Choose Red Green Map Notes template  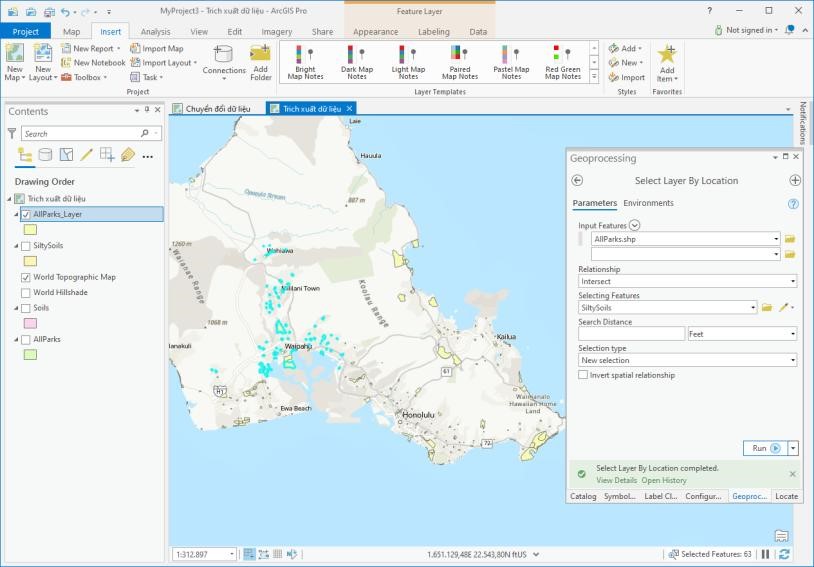(x=563, y=62)
